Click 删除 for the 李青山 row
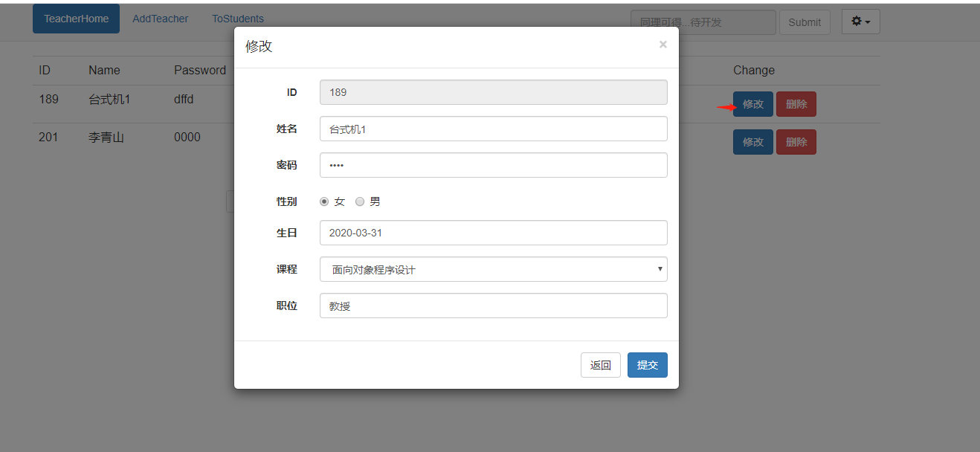Image resolution: width=980 pixels, height=452 pixels. coord(796,142)
